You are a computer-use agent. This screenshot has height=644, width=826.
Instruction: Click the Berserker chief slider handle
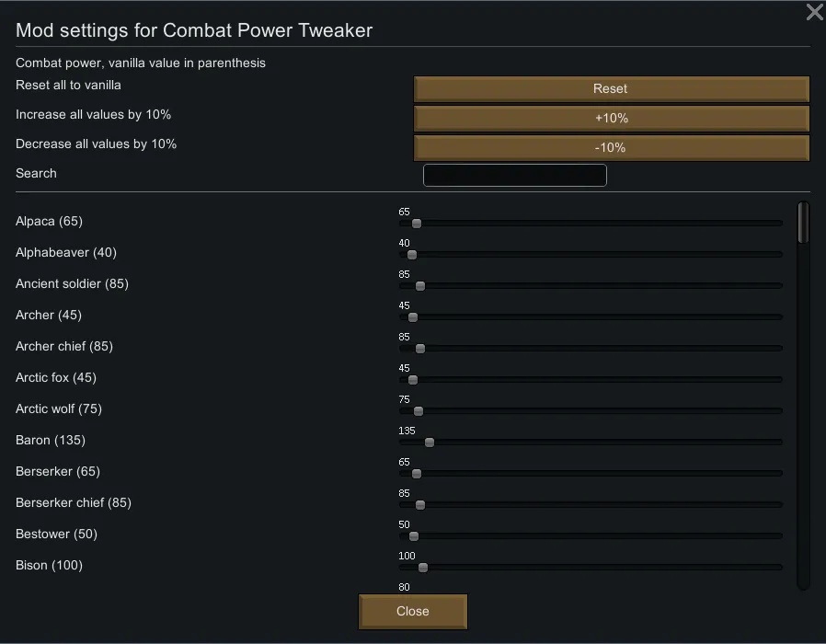420,505
